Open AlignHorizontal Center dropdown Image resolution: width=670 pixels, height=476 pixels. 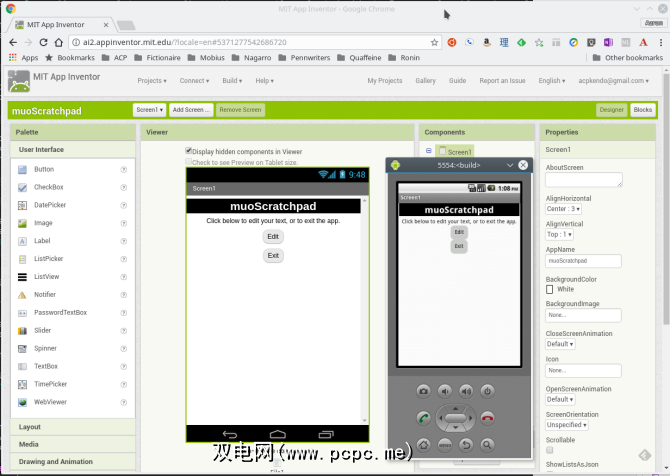(x=563, y=209)
